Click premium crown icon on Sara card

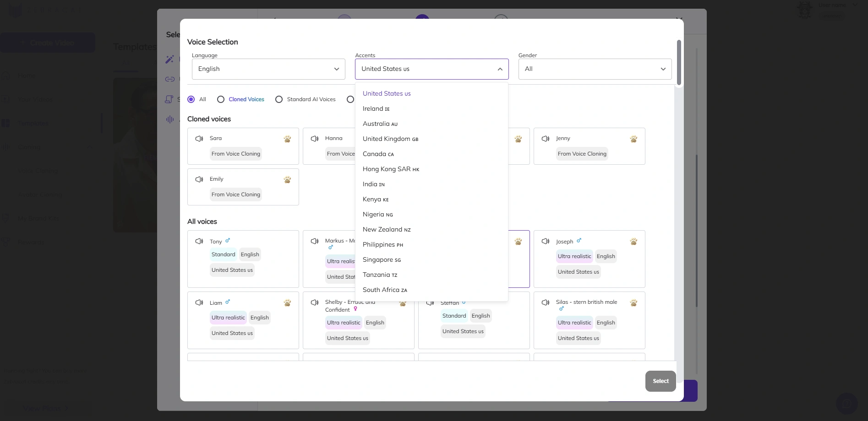tap(287, 139)
